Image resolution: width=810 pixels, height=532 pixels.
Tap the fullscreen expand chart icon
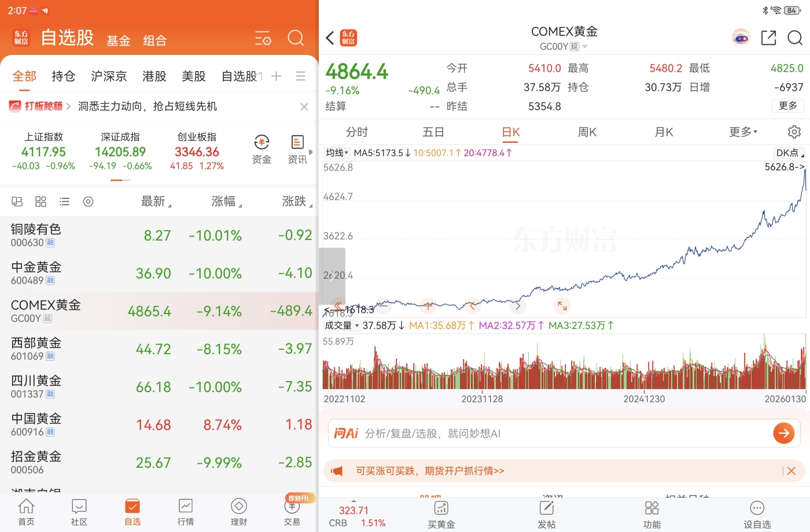point(562,305)
